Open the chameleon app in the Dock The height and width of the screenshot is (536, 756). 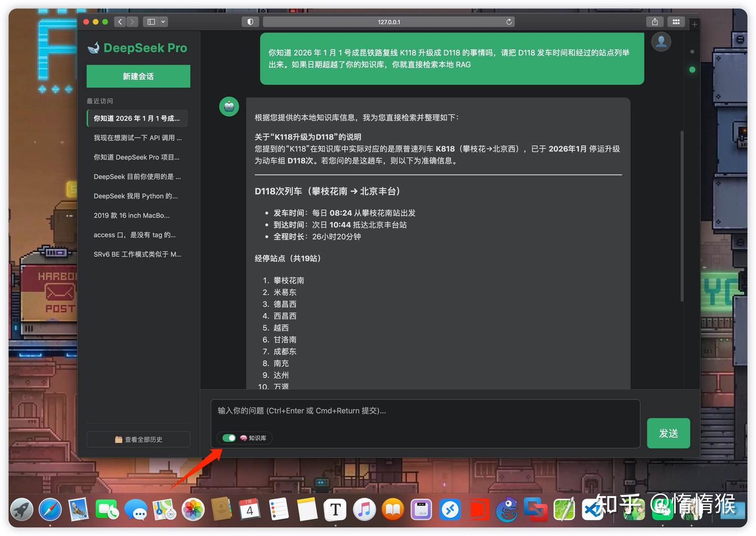click(507, 509)
